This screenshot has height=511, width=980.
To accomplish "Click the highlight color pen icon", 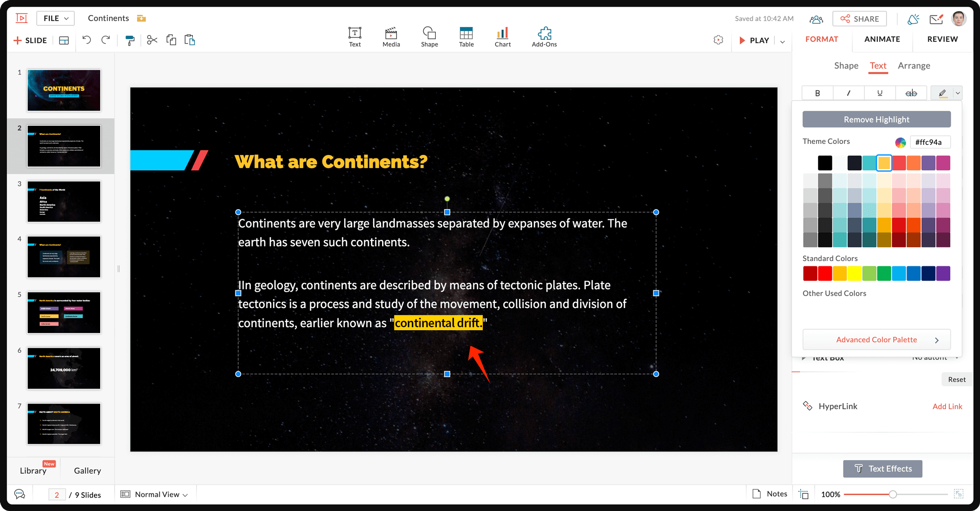I will [x=943, y=93].
